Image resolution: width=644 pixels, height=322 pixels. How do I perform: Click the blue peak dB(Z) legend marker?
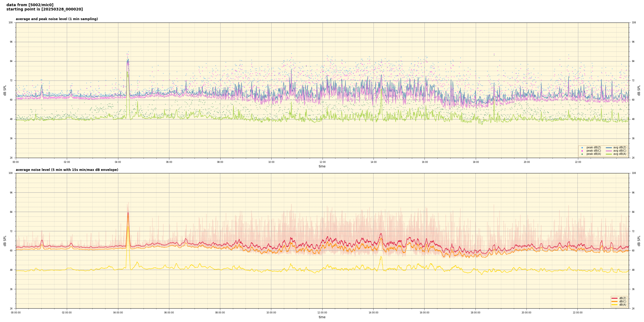[x=582, y=148]
